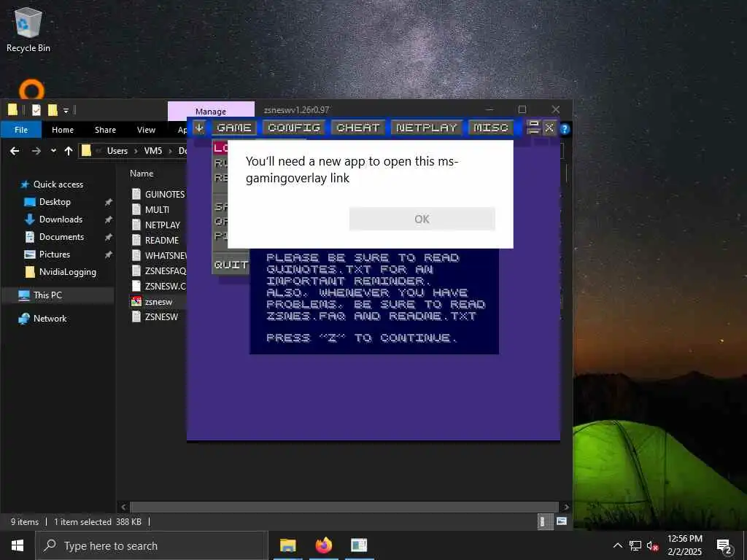The image size is (747, 560).
Task: Click the scrollbar right arrow
Action: click(x=566, y=507)
